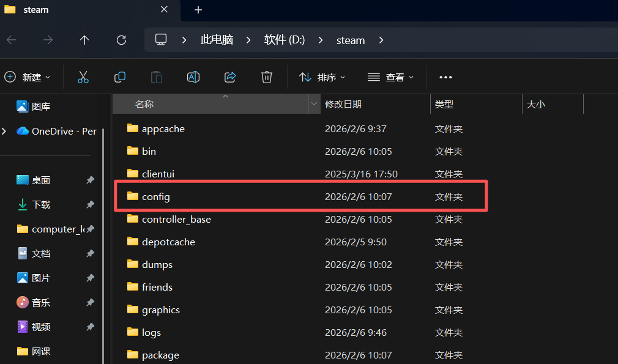
Task: Click the Rename icon in toolbar
Action: pos(193,77)
